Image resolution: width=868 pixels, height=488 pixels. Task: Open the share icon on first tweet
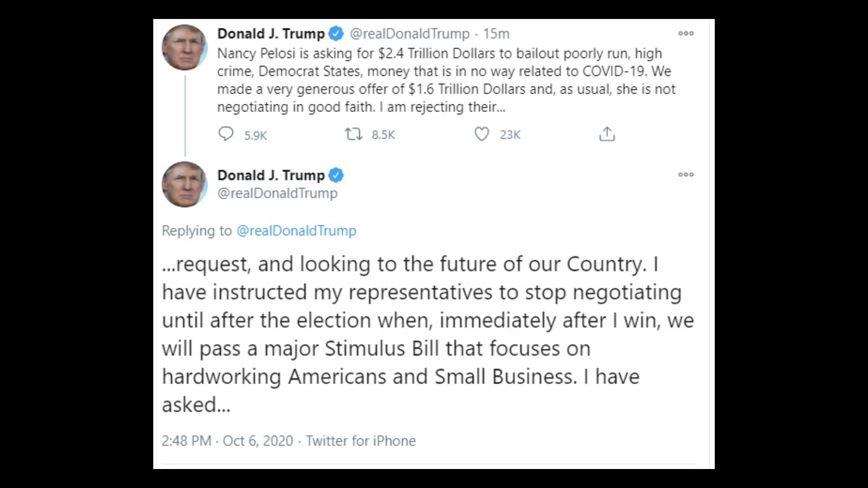[x=607, y=134]
